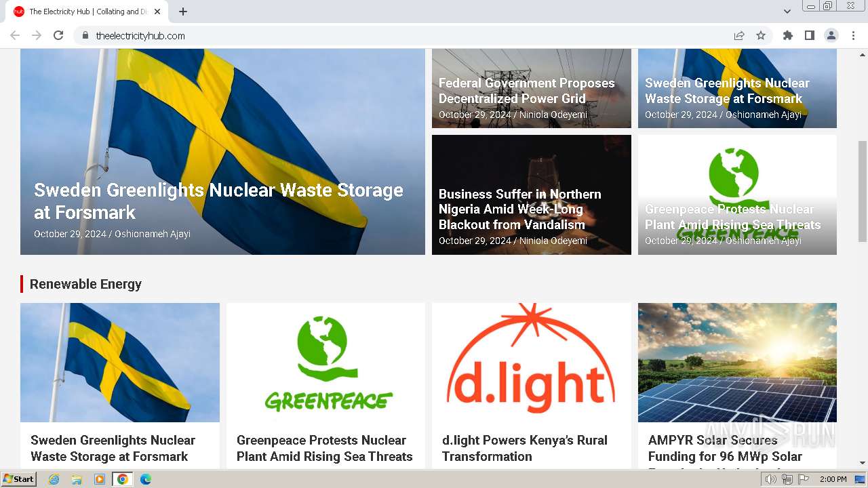Viewport: 868px width, 488px height.
Task: Toggle the browser side panel icon
Action: [x=810, y=35]
